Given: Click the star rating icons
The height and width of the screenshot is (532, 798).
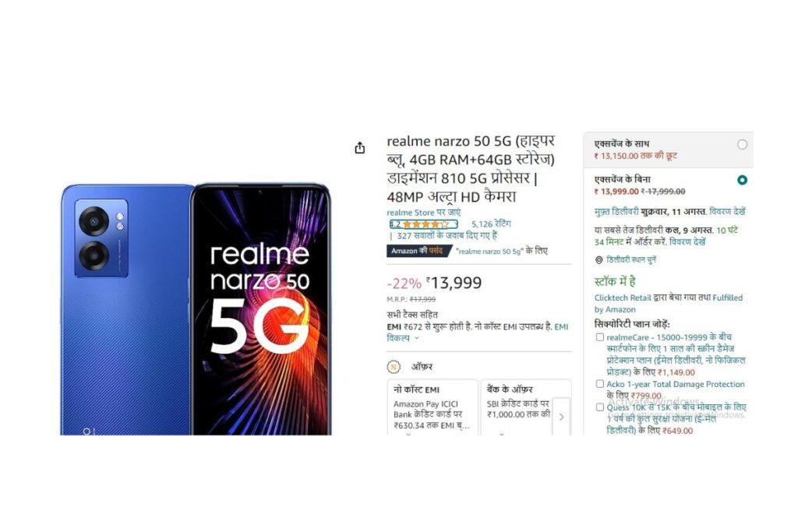Looking at the screenshot, I should pos(426,224).
